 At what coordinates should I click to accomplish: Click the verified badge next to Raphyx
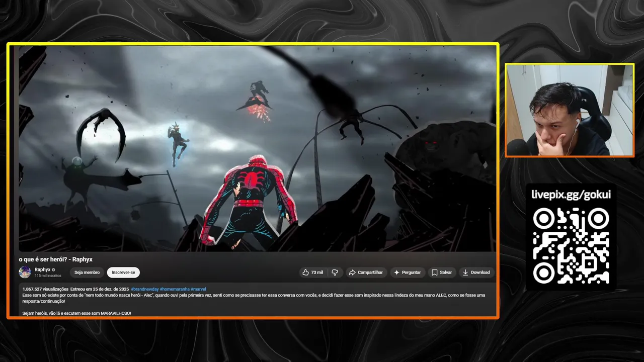(53, 270)
